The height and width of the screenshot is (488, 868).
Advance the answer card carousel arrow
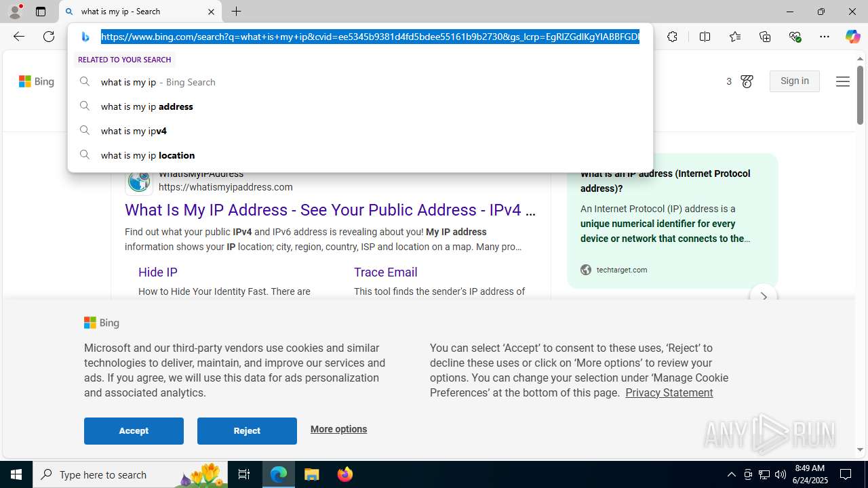point(764,297)
